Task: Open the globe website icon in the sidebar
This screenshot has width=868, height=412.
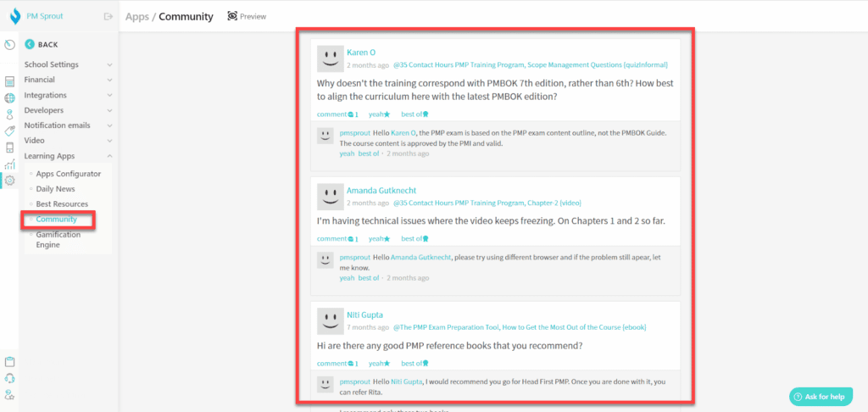Action: click(x=9, y=98)
